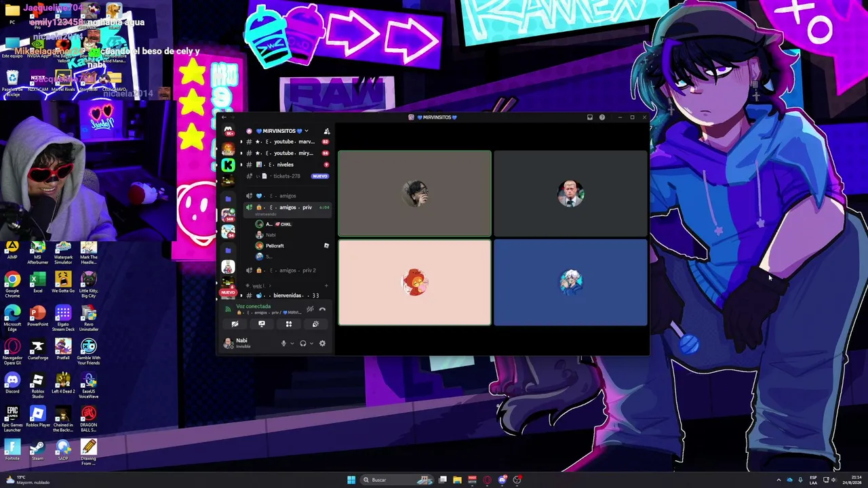Viewport: 868px width, 488px height.
Task: Go back with Discord navigation arrow
Action: [224, 117]
